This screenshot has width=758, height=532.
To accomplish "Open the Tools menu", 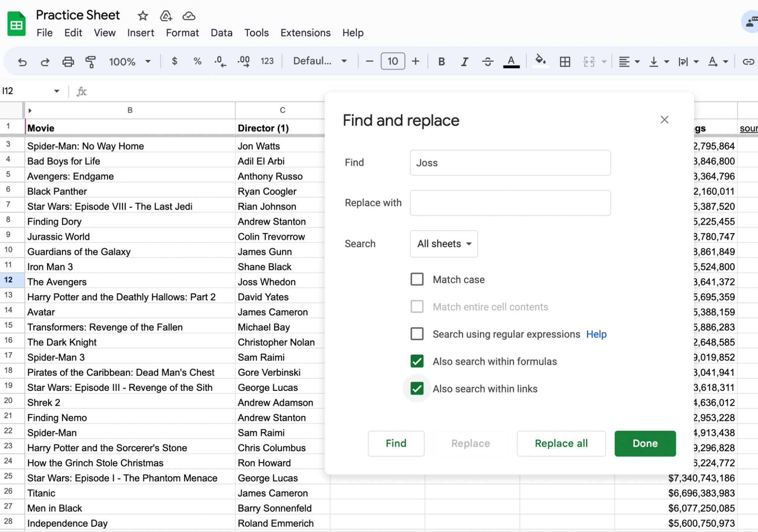I will click(x=256, y=33).
